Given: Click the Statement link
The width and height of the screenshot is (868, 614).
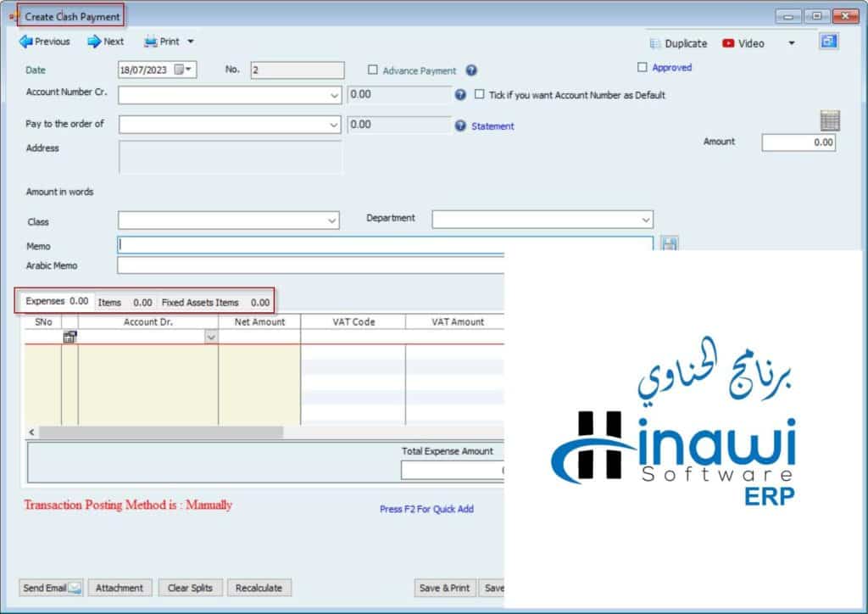Looking at the screenshot, I should tap(492, 126).
